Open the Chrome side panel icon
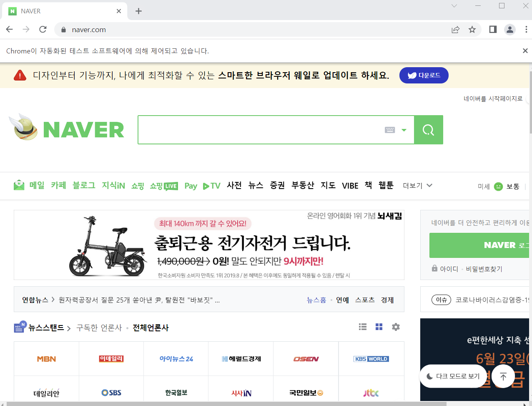 pyautogui.click(x=493, y=29)
